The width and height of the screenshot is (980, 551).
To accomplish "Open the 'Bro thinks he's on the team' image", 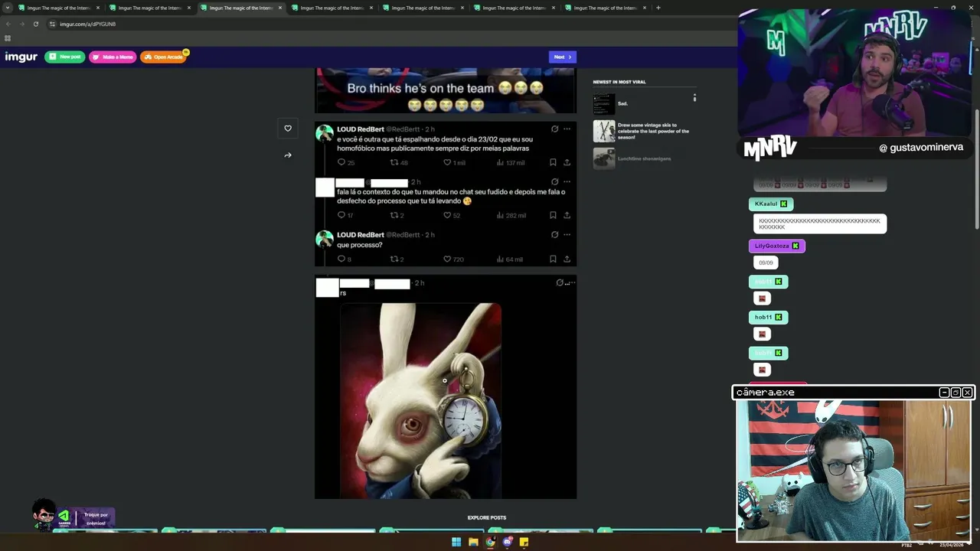I will click(446, 91).
